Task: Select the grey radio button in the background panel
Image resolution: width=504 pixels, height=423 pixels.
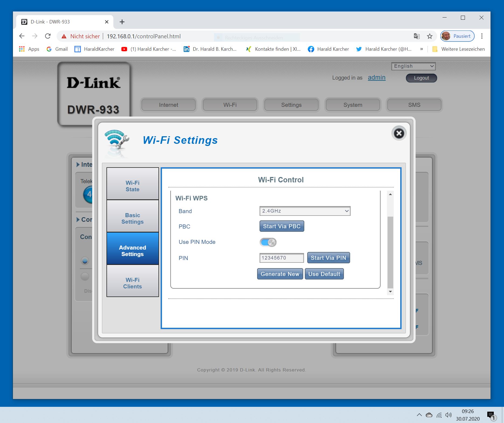Action: tap(85, 276)
